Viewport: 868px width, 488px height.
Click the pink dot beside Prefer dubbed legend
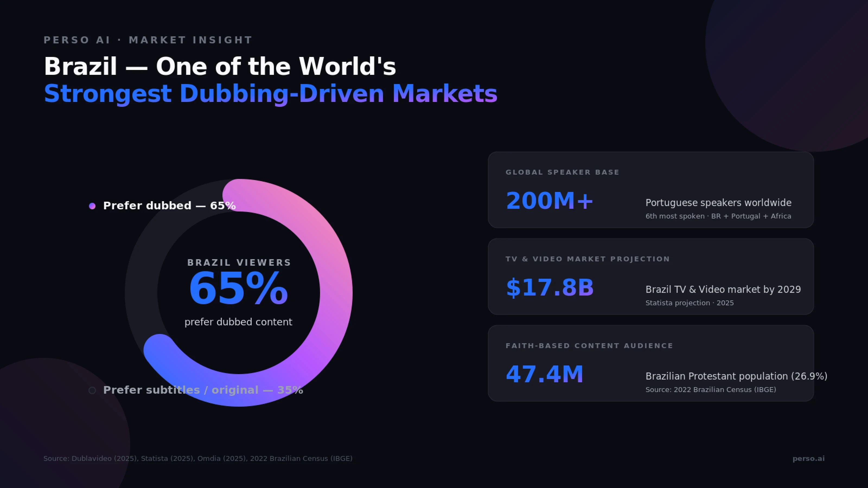click(92, 205)
